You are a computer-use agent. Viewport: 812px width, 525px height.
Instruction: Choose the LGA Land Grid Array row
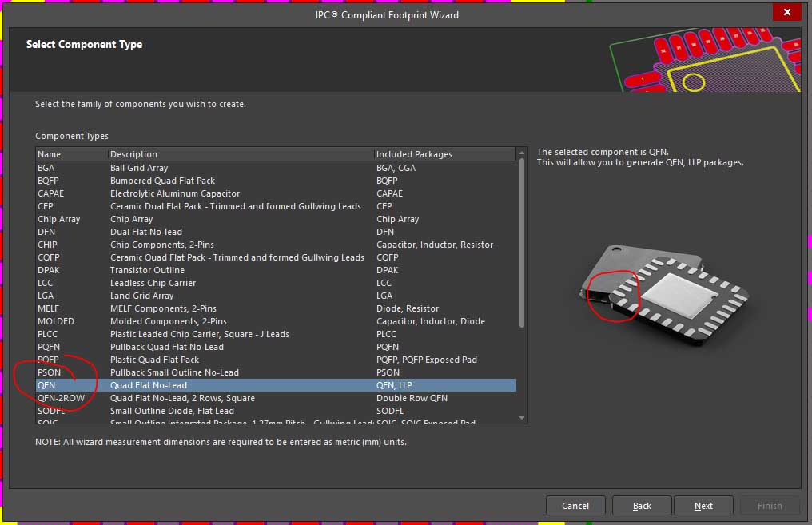(x=141, y=296)
